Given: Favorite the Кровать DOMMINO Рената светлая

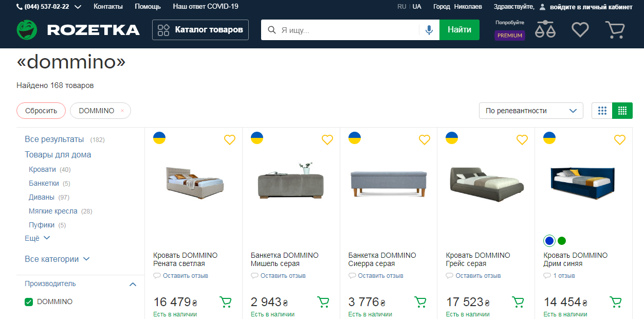Looking at the screenshot, I should pyautogui.click(x=229, y=139).
